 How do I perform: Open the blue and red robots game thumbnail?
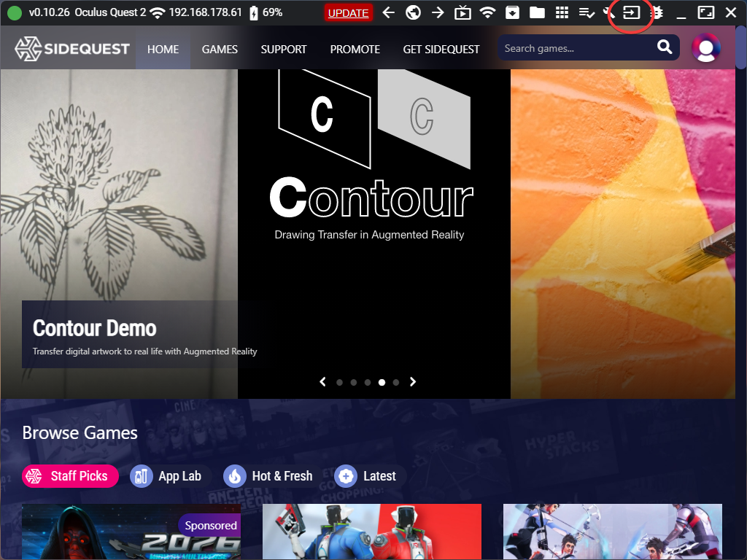pos(371,532)
